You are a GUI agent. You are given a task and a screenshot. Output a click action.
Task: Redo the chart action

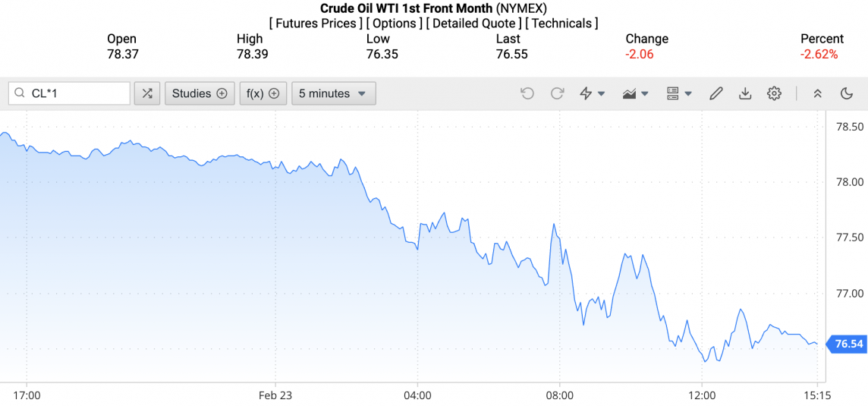557,93
